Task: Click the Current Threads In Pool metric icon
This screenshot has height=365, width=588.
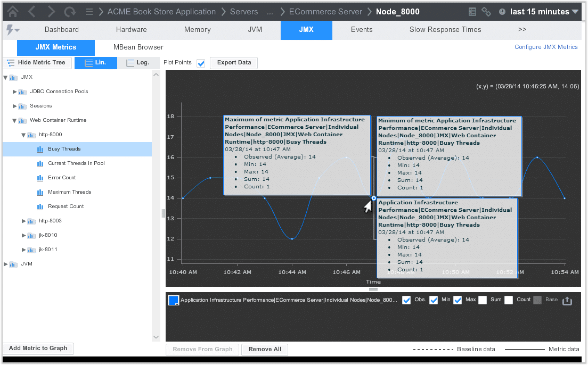Action: point(40,163)
